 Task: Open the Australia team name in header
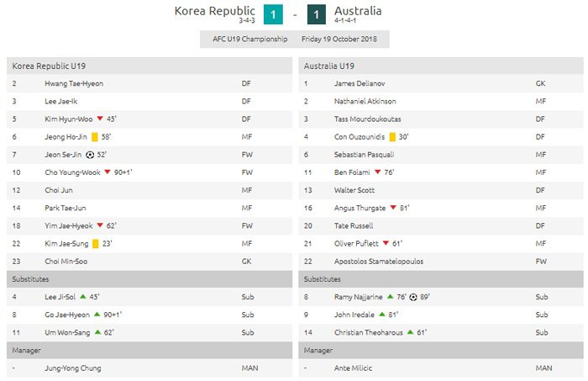tap(358, 11)
